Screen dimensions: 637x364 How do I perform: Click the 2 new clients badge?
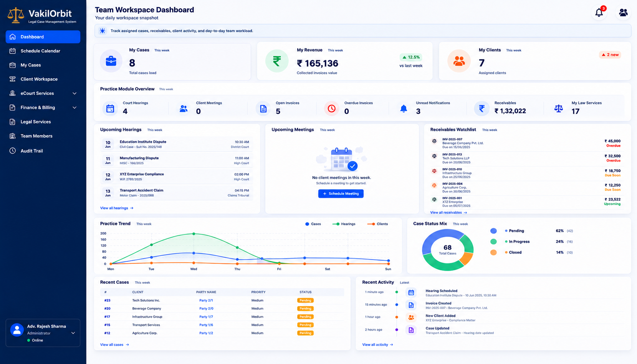pyautogui.click(x=610, y=55)
